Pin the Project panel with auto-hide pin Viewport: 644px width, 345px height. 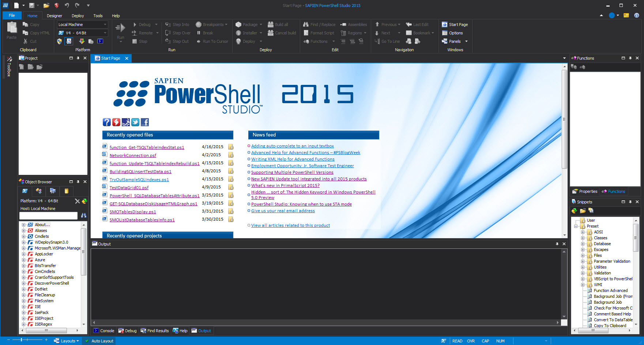[x=78, y=58]
